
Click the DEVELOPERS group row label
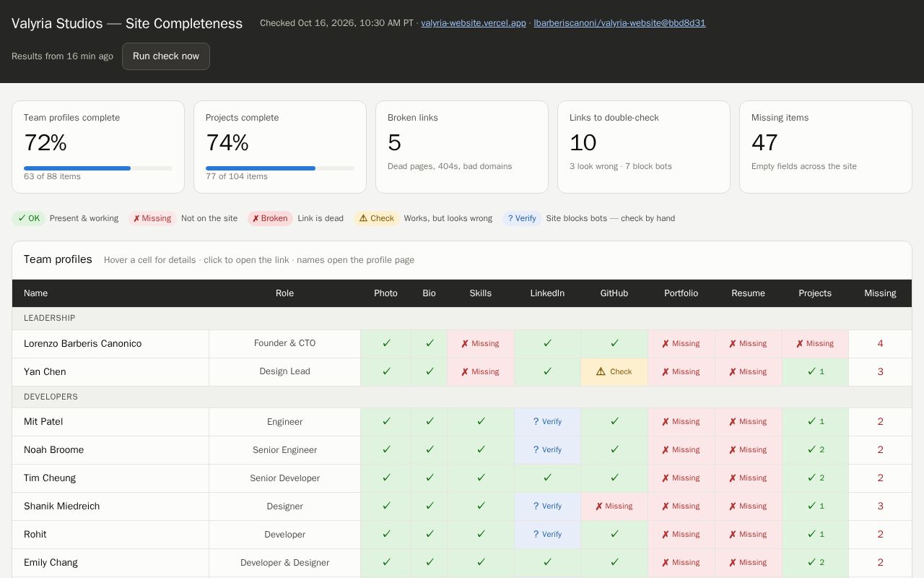click(x=51, y=397)
